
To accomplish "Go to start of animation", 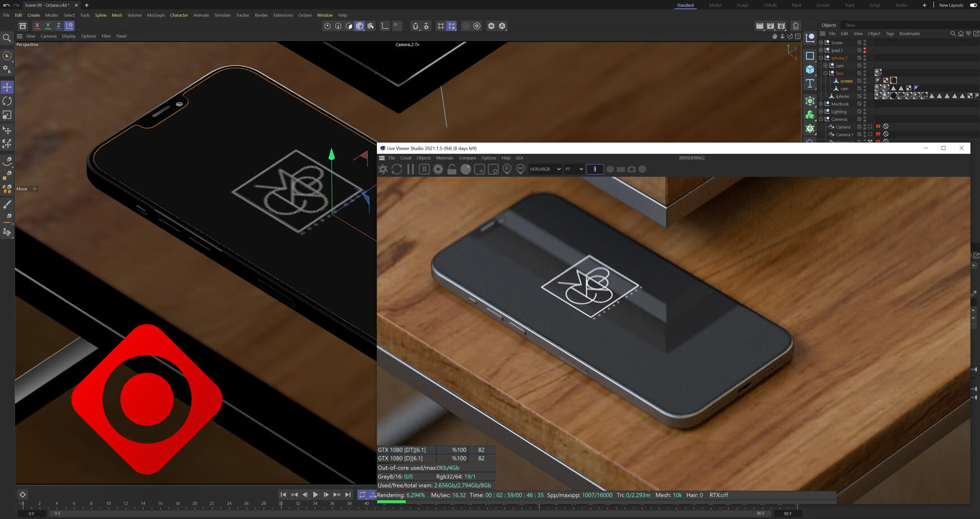I will pyautogui.click(x=283, y=494).
